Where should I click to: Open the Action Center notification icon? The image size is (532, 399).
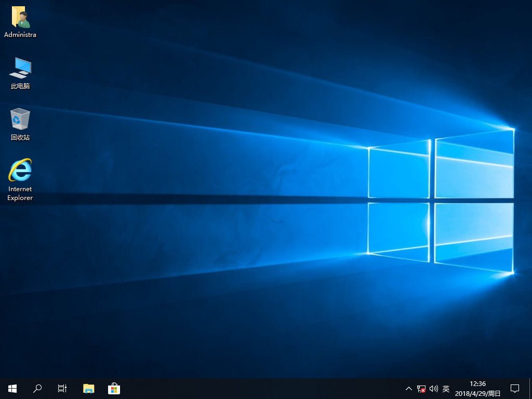click(x=515, y=388)
